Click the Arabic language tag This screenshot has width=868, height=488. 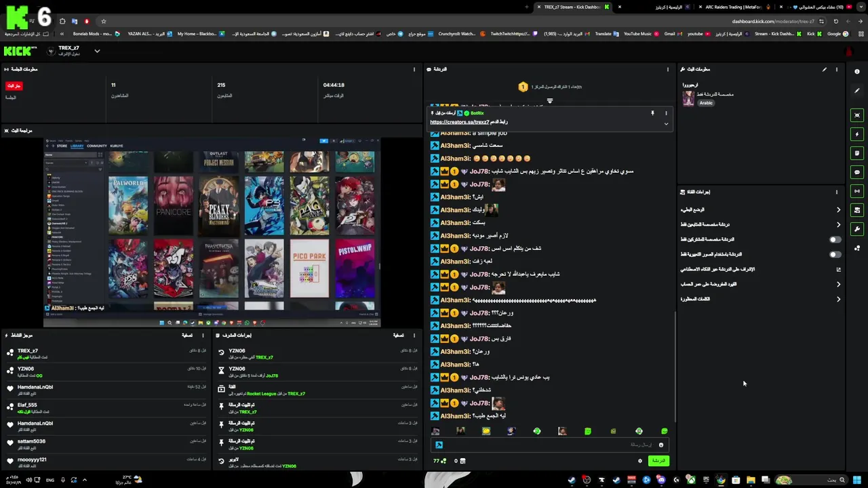pos(706,103)
